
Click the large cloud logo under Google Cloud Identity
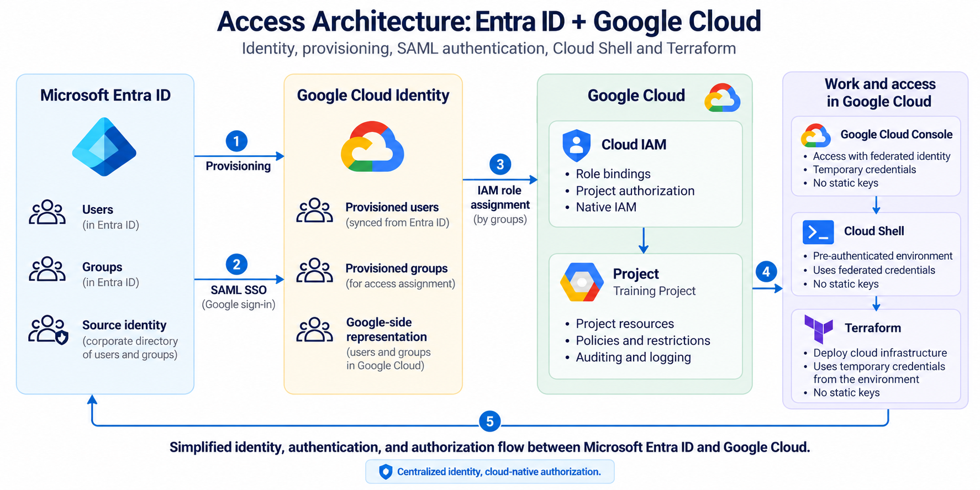coord(373,147)
